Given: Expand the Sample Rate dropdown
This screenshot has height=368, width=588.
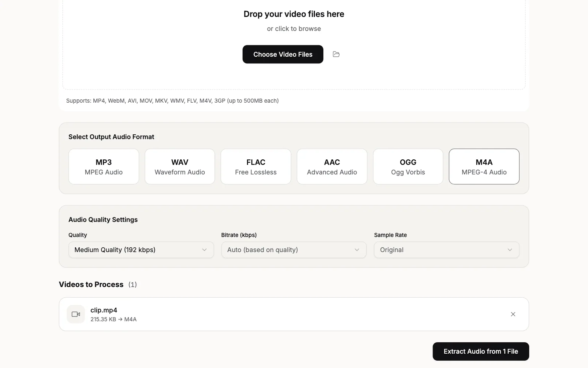Looking at the screenshot, I should pyautogui.click(x=447, y=250).
